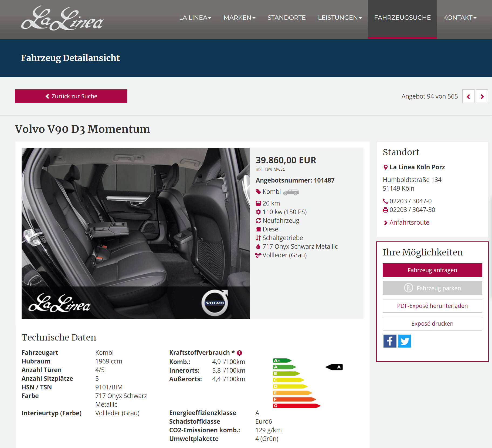
Task: Click the scissors icon beside Vollleder
Action: pyautogui.click(x=258, y=255)
